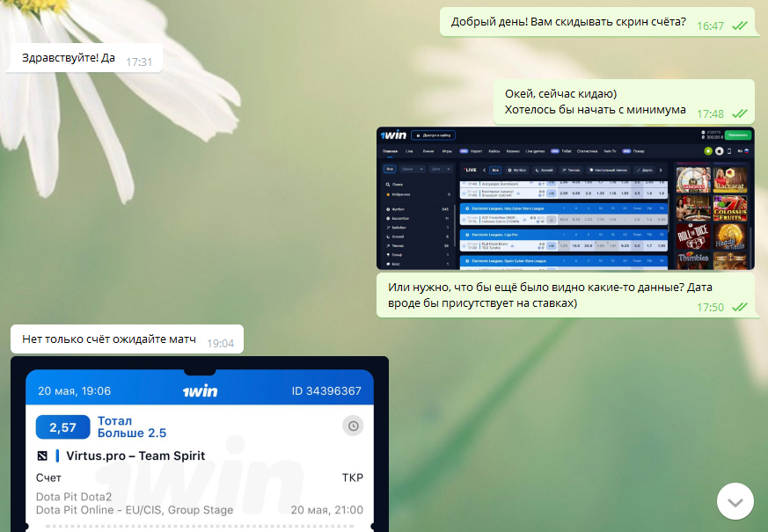Screen dimensions: 768x532
Task: Click the LIVE label in the 1win screenshot
Action: tap(470, 170)
